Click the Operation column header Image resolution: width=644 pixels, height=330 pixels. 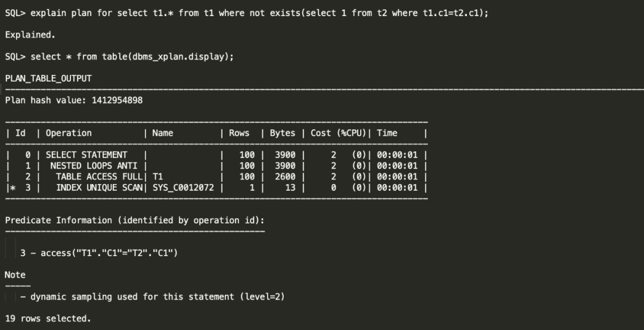coord(69,133)
